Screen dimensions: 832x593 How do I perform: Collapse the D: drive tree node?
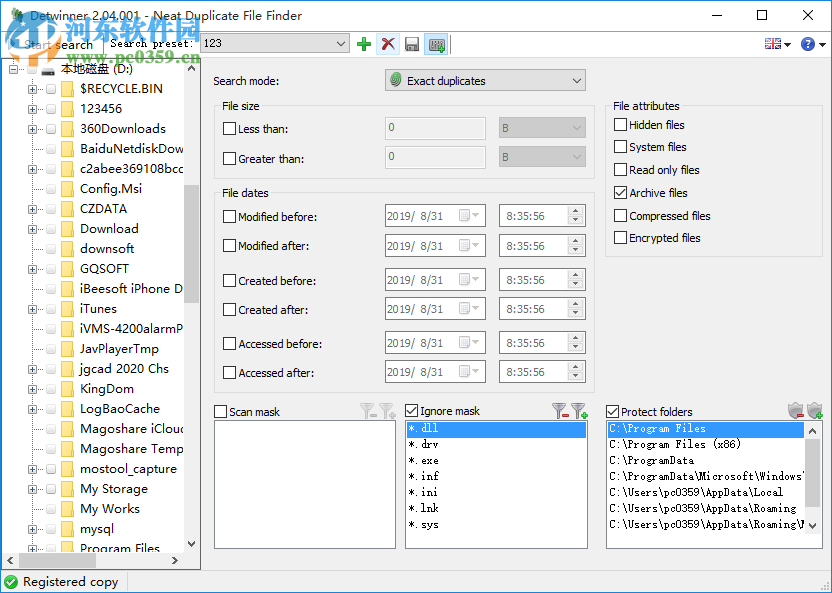tap(13, 69)
